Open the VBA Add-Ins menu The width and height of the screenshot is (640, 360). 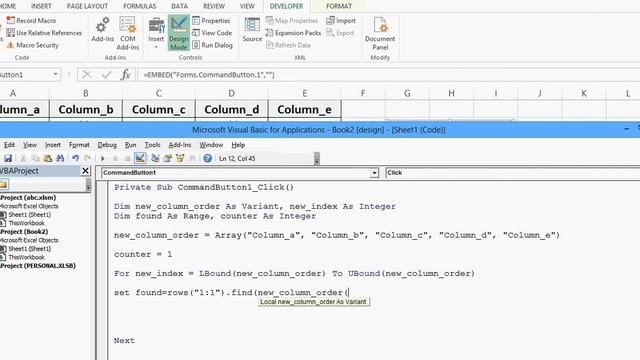click(180, 145)
